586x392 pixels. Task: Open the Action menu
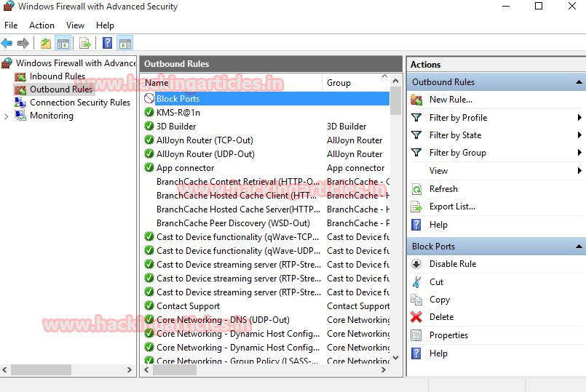pos(42,25)
